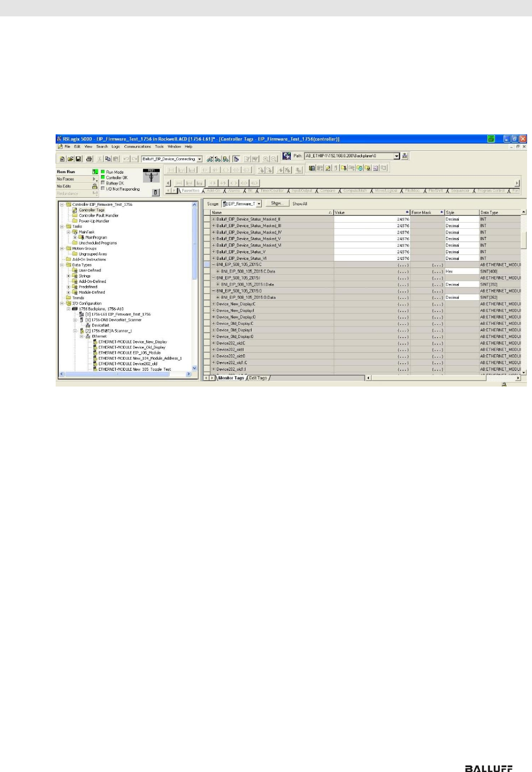This screenshot has height=772, width=532.
Task: Open the Logic menu
Action: [116, 146]
